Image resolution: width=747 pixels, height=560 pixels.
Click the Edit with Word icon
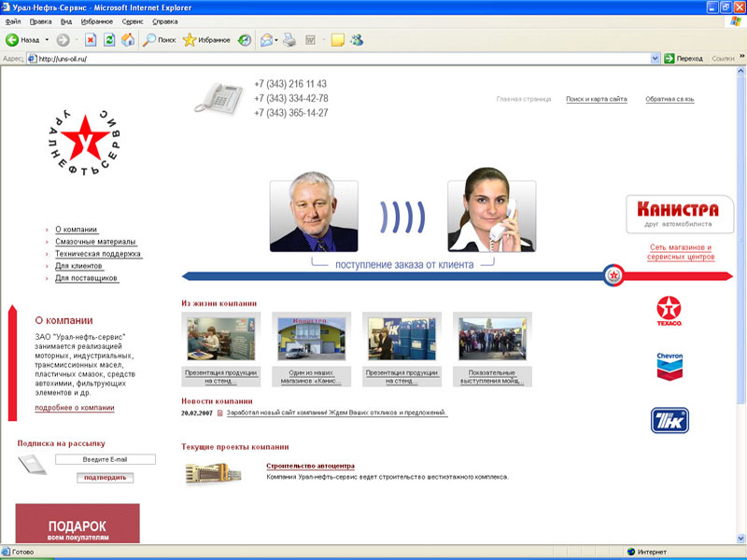(x=310, y=40)
